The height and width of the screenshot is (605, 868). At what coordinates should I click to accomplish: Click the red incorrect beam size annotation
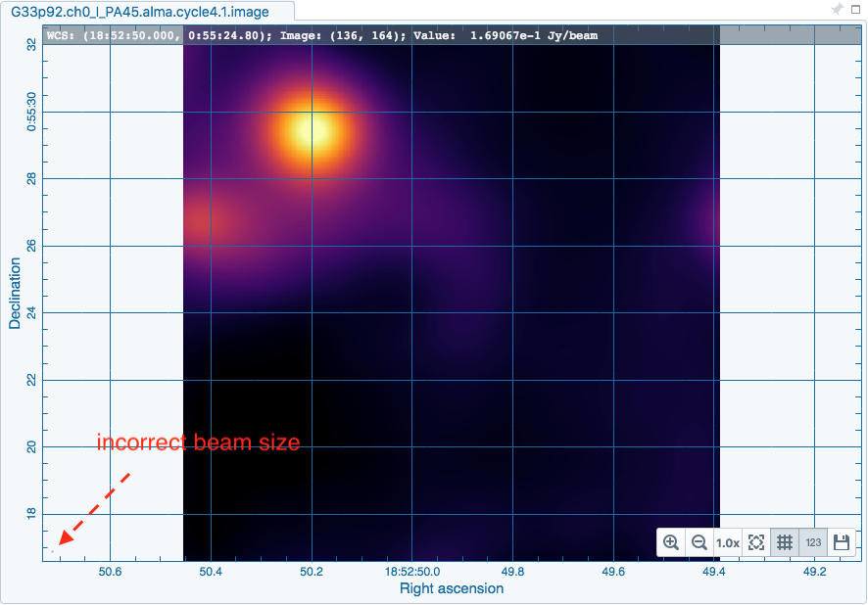pyautogui.click(x=198, y=442)
